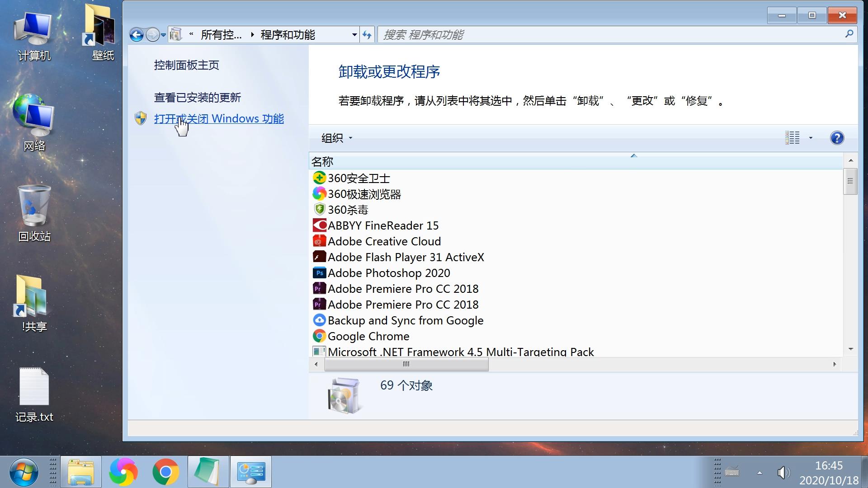868x488 pixels.
Task: Select Adobe Photoshop 2020 in the program list
Action: 389,273
